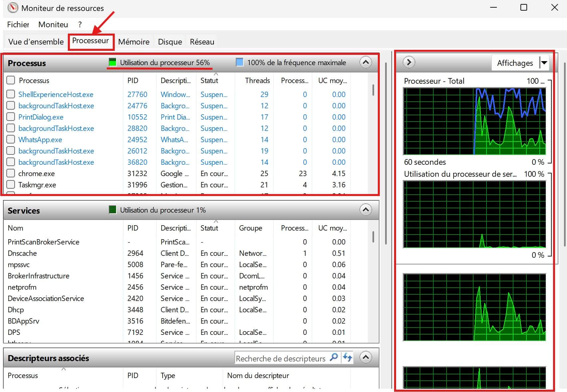Click the Affichages button
Image resolution: width=567 pixels, height=392 pixels.
click(x=515, y=62)
